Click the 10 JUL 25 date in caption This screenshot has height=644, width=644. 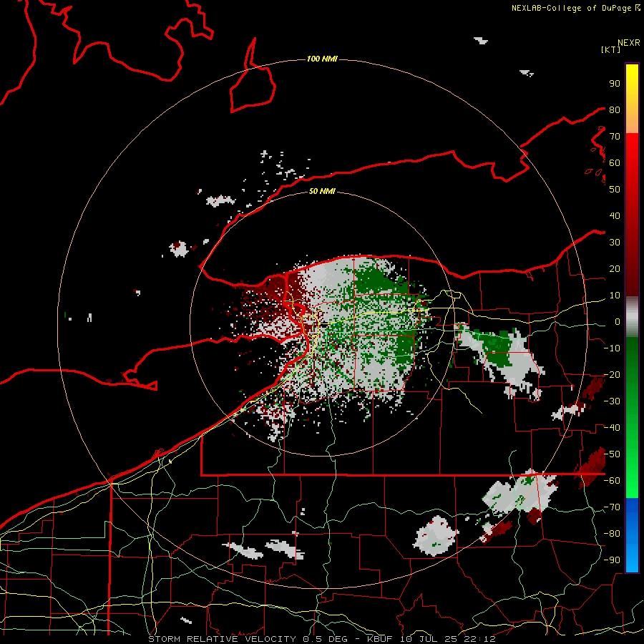coord(429,639)
